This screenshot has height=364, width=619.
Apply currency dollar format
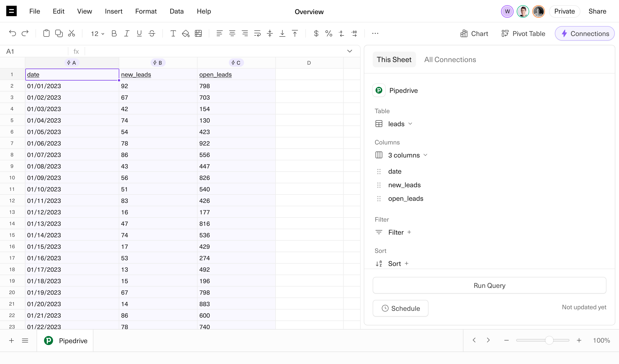[316, 33]
